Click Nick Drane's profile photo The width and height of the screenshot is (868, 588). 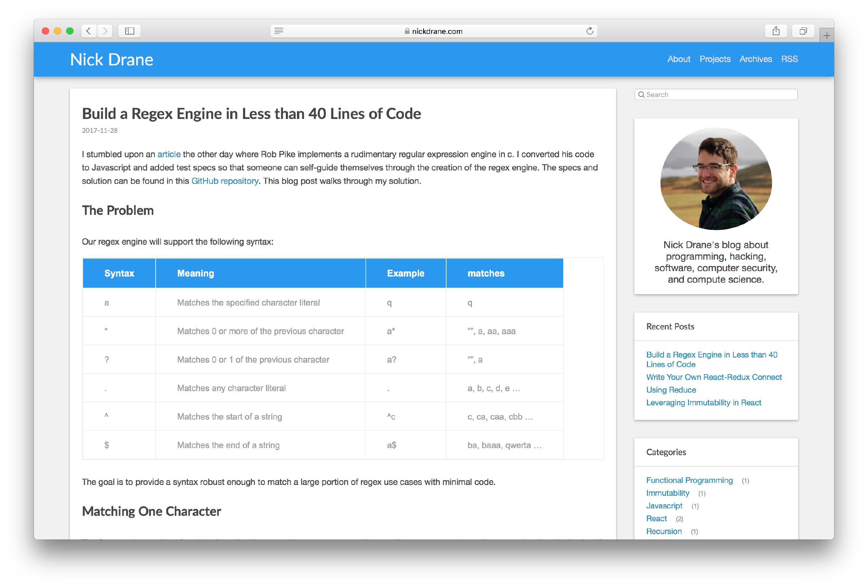pyautogui.click(x=716, y=179)
